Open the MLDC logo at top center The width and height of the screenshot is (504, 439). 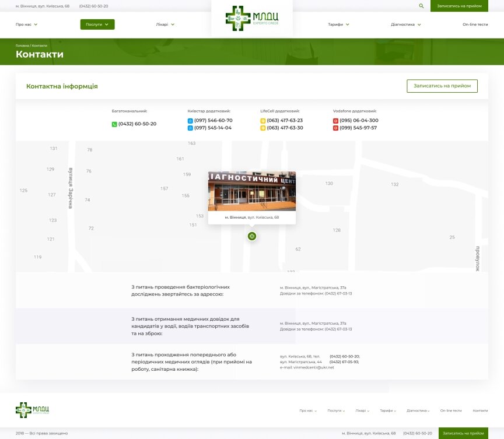click(252, 18)
